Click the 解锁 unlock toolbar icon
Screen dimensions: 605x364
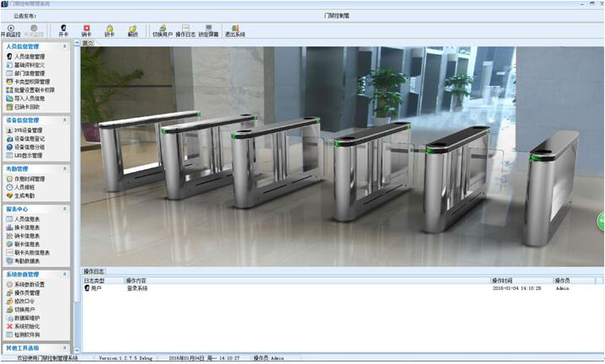point(132,29)
